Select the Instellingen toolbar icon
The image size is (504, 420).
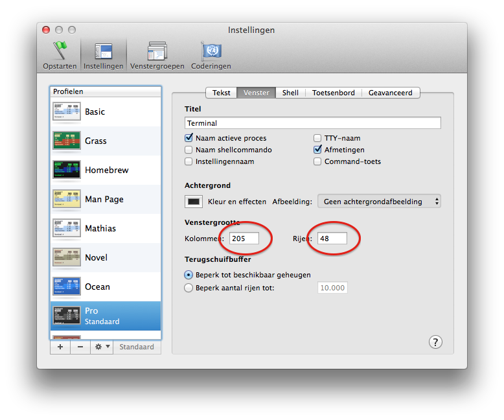(103, 51)
